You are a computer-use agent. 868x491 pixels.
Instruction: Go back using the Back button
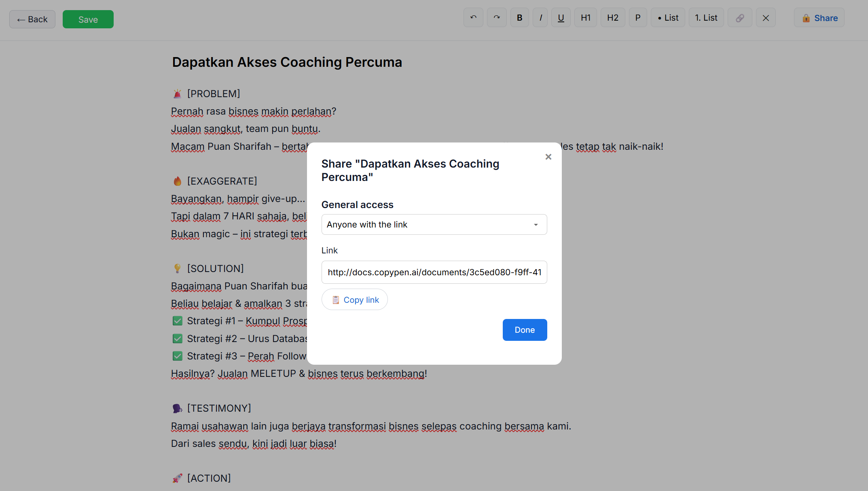[32, 19]
